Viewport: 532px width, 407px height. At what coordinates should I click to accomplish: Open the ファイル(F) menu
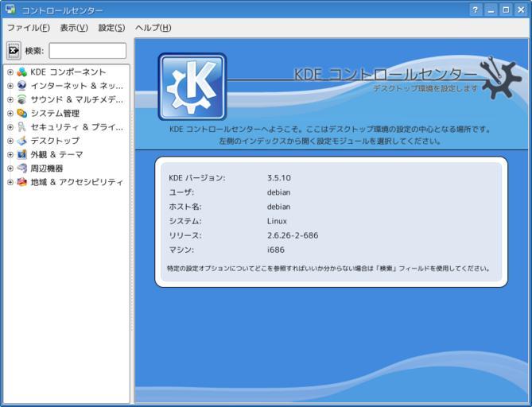click(x=28, y=28)
